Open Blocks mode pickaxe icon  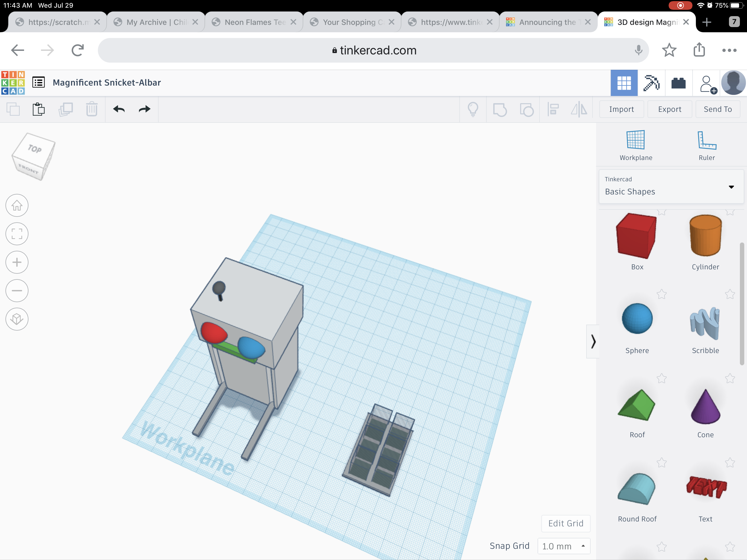651,83
